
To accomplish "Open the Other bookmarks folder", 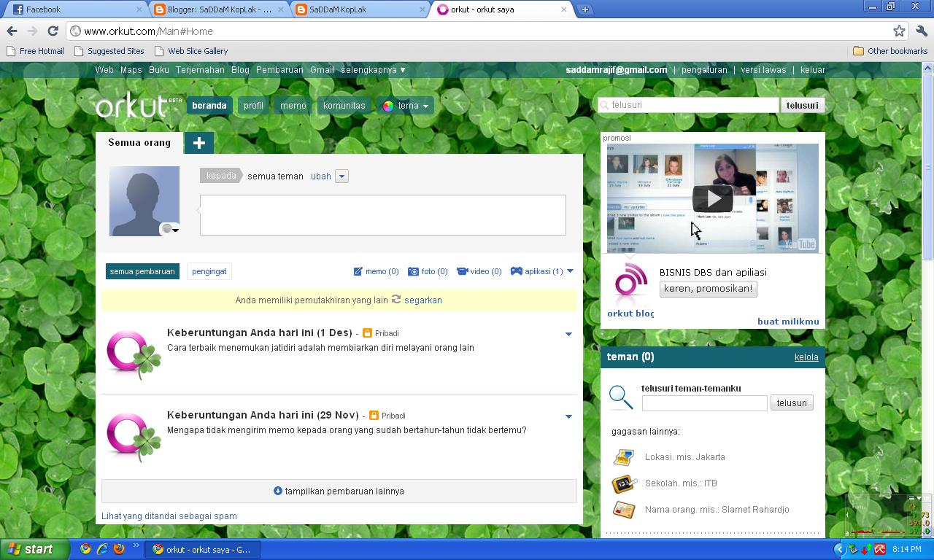I will [890, 51].
